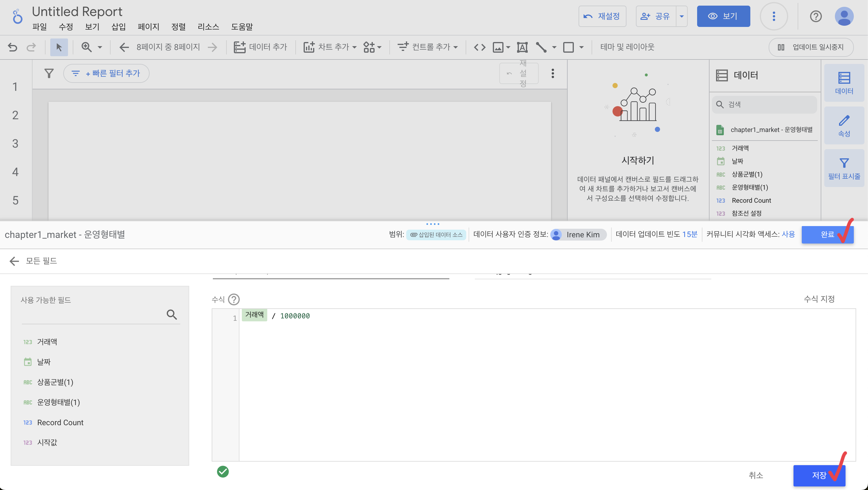The height and width of the screenshot is (490, 868).
Task: Select the pointer selection mode tool
Action: [x=59, y=47]
